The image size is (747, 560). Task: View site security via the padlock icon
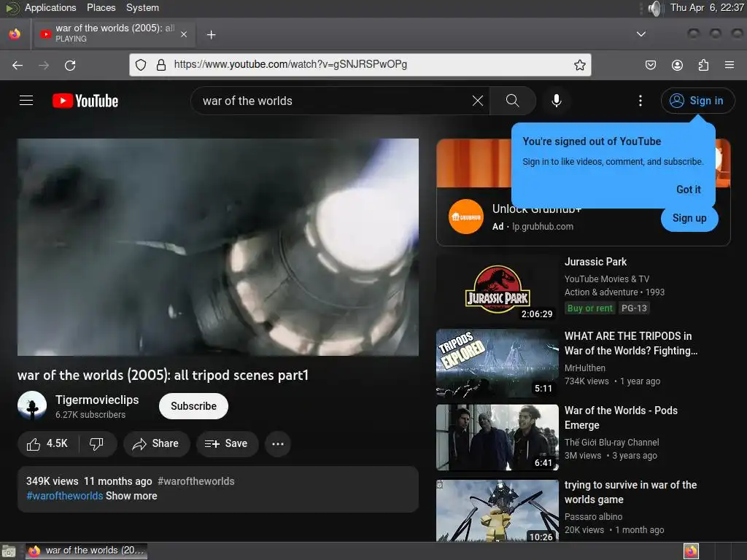click(161, 65)
